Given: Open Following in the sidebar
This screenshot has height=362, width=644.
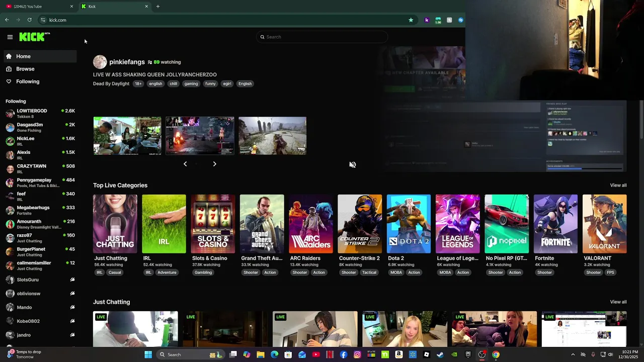Looking at the screenshot, I should (x=40, y=81).
